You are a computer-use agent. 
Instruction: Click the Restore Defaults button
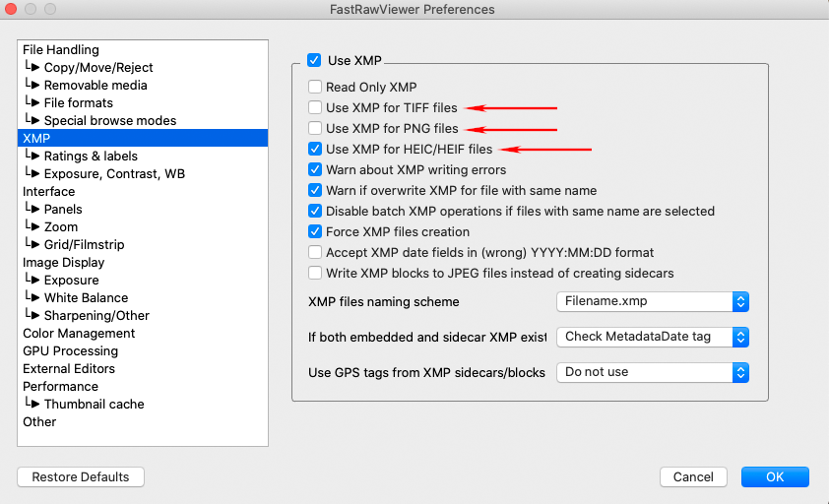coord(81,476)
